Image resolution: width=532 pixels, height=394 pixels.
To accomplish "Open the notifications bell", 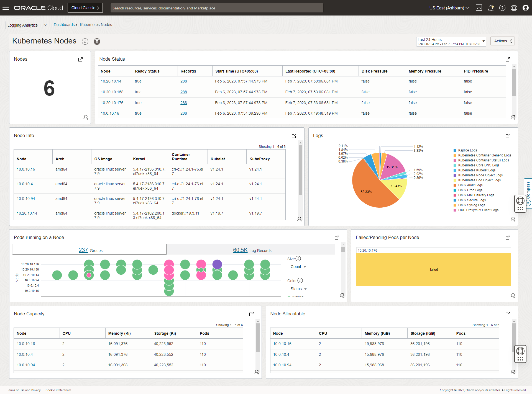I will [x=491, y=8].
